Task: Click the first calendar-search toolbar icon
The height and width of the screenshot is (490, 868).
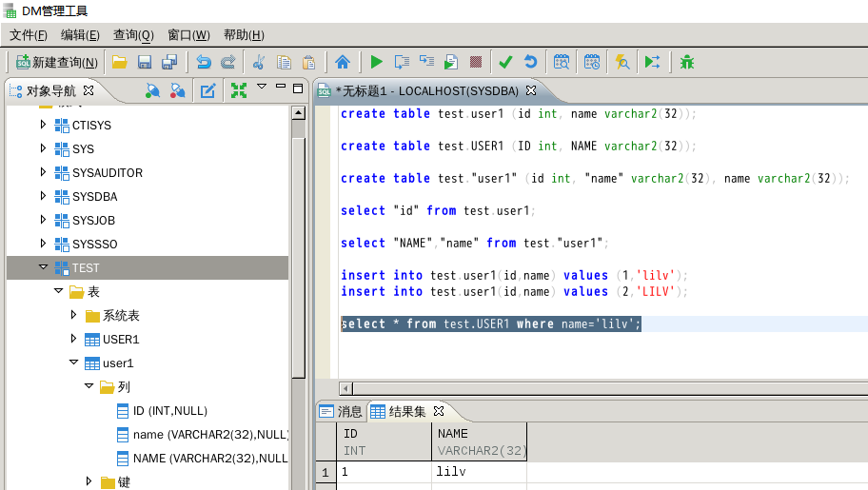Action: tap(562, 62)
